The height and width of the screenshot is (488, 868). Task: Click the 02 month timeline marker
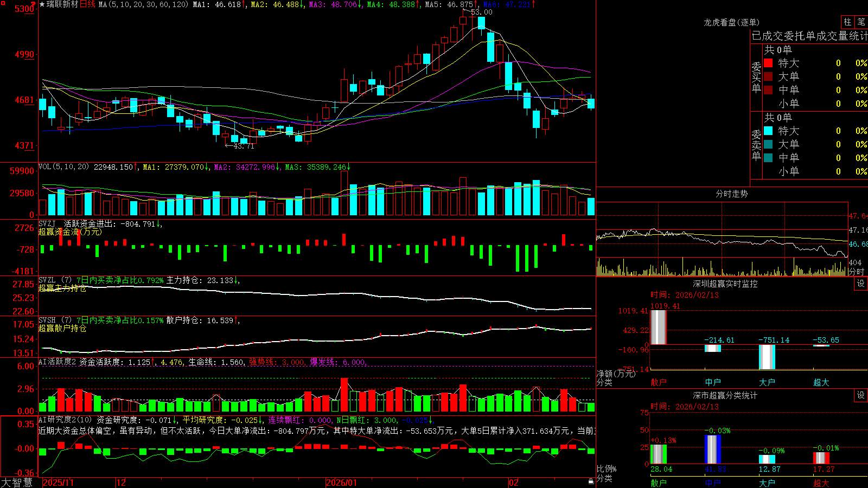[514, 483]
